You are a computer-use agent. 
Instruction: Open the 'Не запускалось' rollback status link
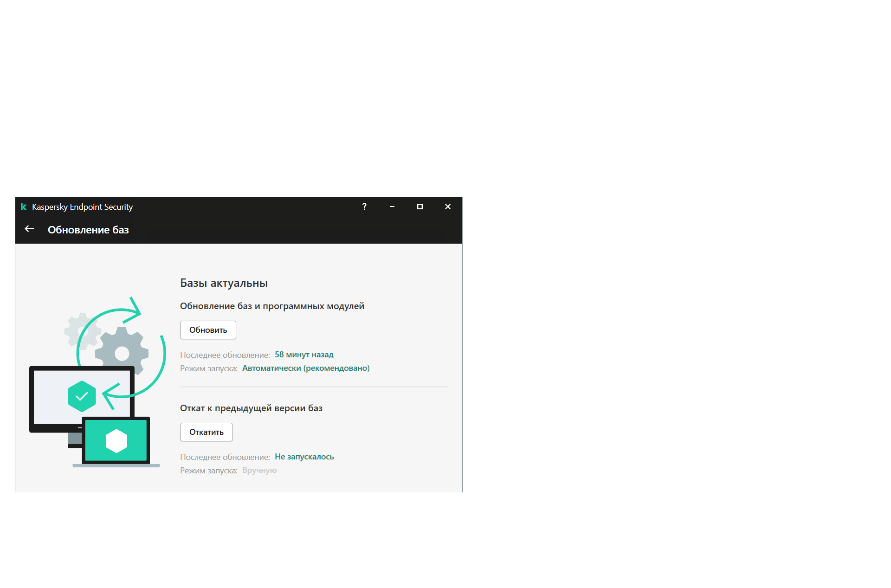pos(304,457)
